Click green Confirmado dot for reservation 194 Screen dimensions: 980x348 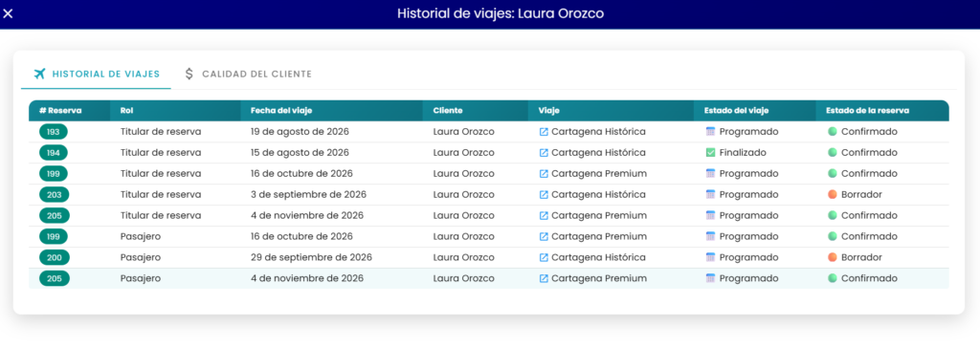[x=833, y=152]
